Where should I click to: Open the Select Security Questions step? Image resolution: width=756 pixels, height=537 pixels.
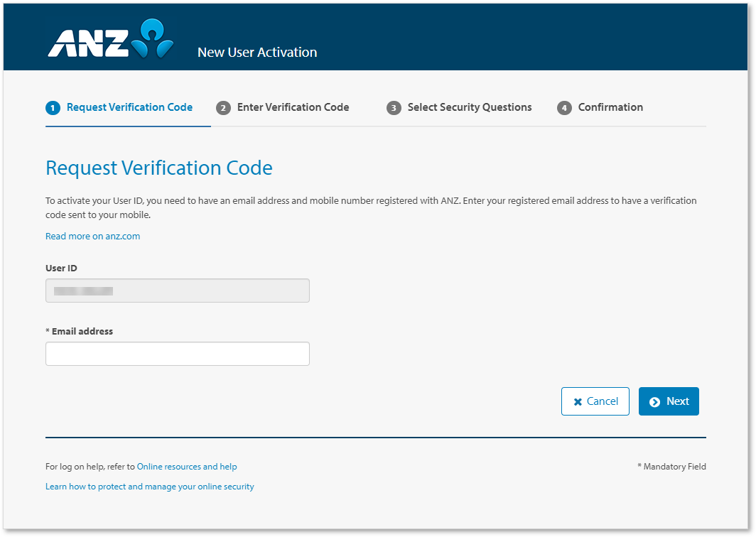coord(470,107)
